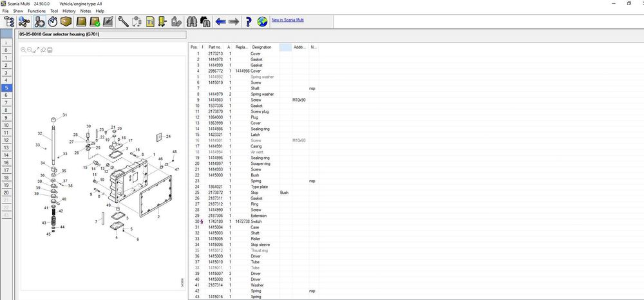Select the Washer row 2187314

pyautogui.click(x=253, y=285)
